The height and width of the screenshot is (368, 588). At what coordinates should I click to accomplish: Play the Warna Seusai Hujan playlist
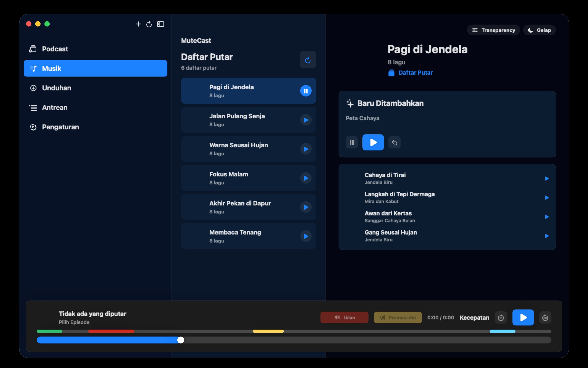point(306,149)
